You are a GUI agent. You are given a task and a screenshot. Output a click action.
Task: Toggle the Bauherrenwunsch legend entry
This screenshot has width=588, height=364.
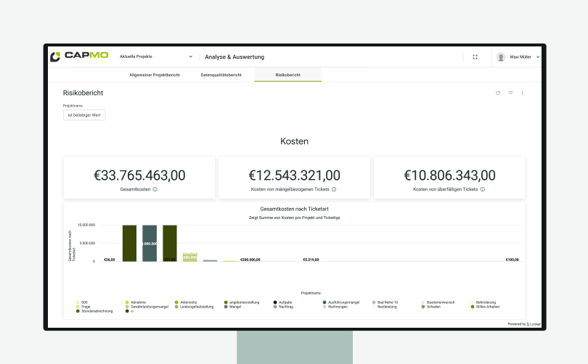(438, 302)
